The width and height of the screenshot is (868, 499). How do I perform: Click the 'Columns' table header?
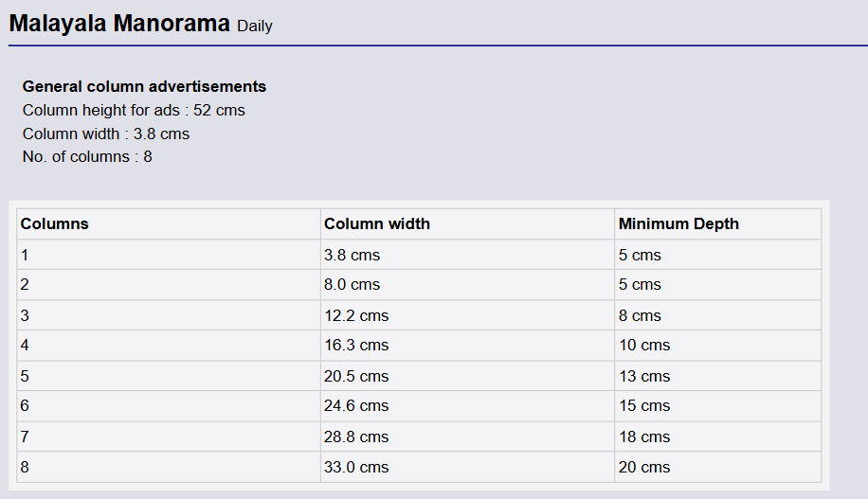pyautogui.click(x=169, y=224)
